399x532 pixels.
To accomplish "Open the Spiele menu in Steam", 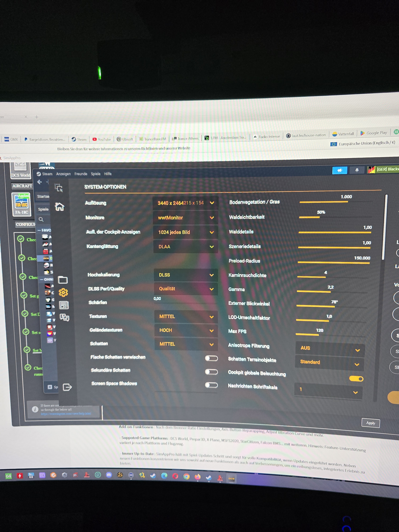I will [96, 174].
